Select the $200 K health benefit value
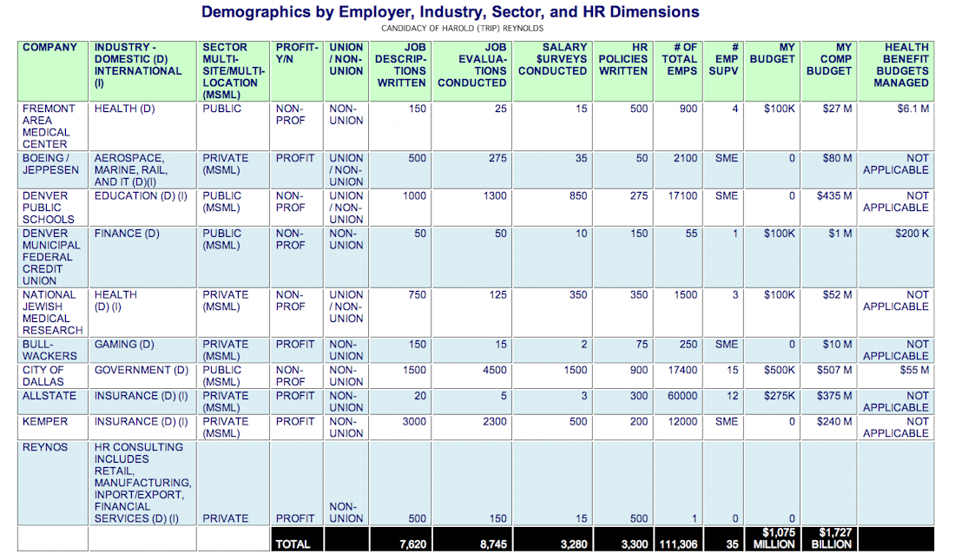 coord(912,234)
